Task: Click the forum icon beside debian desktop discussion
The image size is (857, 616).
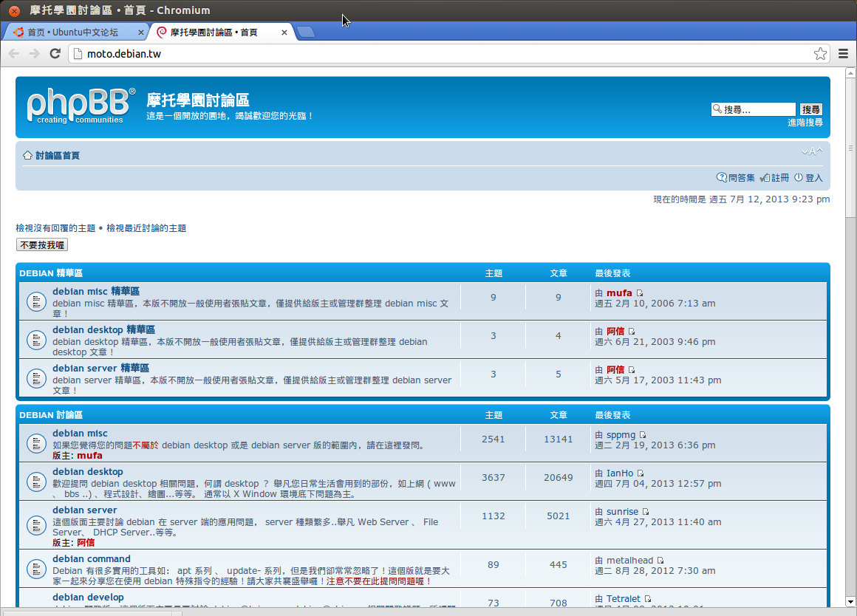Action: coord(36,482)
